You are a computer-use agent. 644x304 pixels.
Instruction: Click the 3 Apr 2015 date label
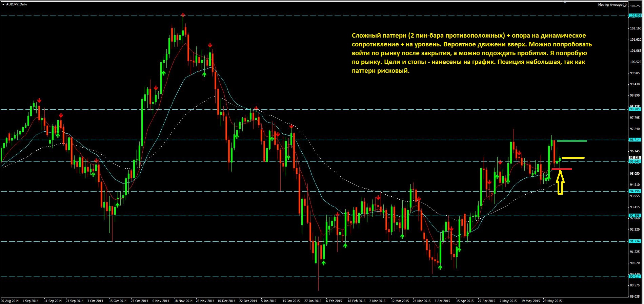point(442,301)
